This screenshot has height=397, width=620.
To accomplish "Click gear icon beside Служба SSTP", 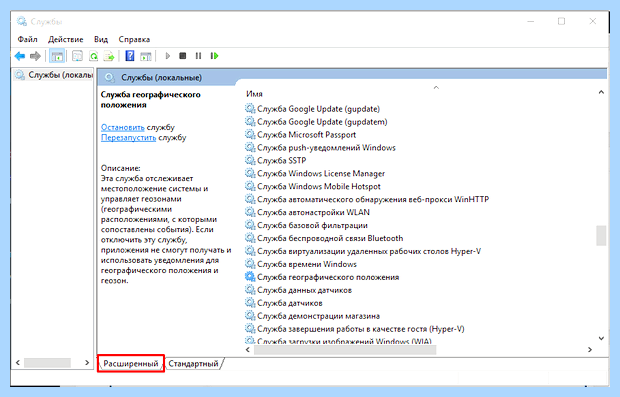I will pos(250,160).
